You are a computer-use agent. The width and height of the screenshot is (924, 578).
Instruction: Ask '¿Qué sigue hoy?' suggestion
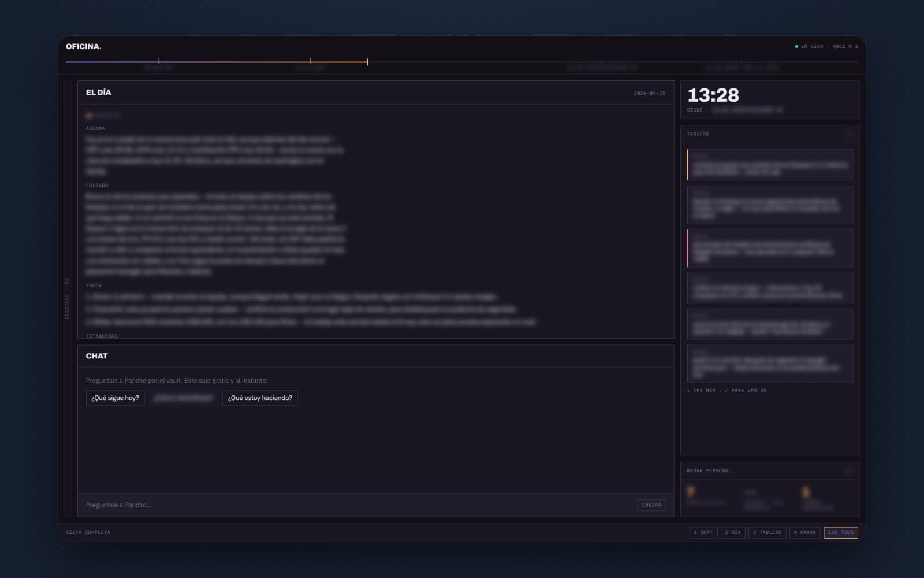point(115,398)
